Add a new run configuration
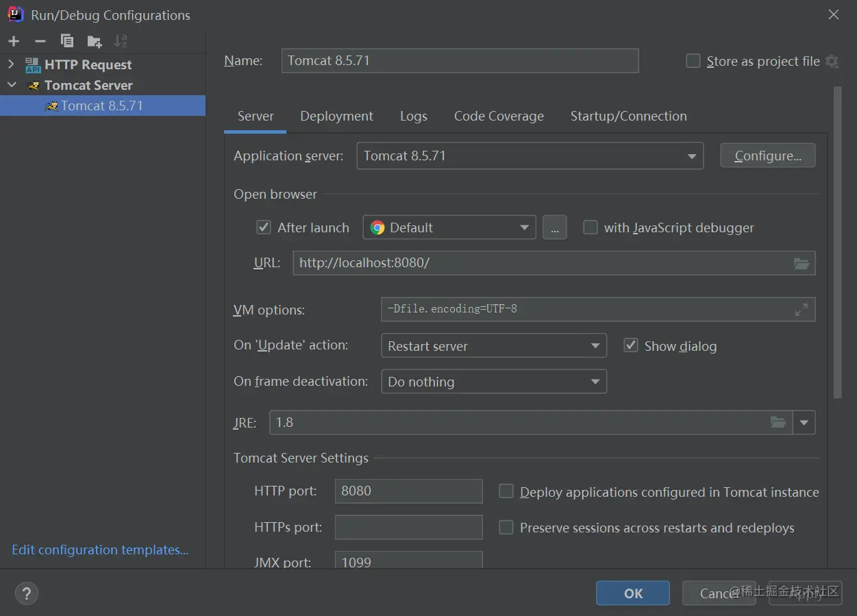857x616 pixels. 14,41
